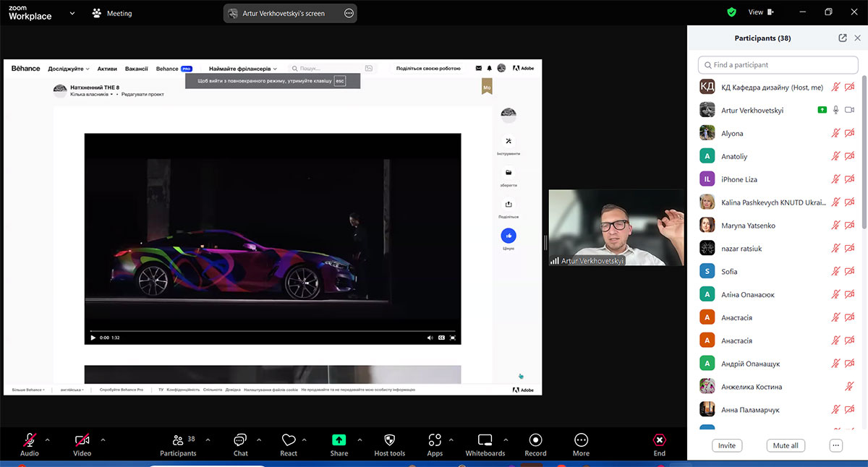Open the View layout menu

761,12
